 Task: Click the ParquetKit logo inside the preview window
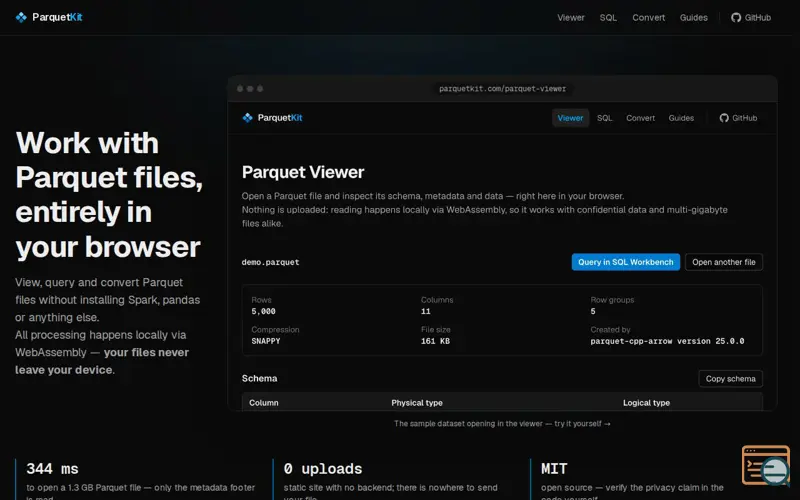click(x=272, y=118)
